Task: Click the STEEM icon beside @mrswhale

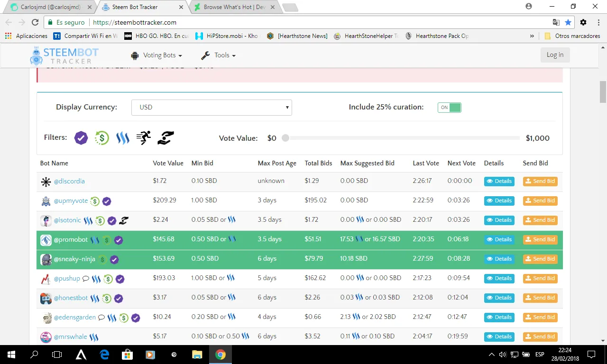Action: click(94, 337)
